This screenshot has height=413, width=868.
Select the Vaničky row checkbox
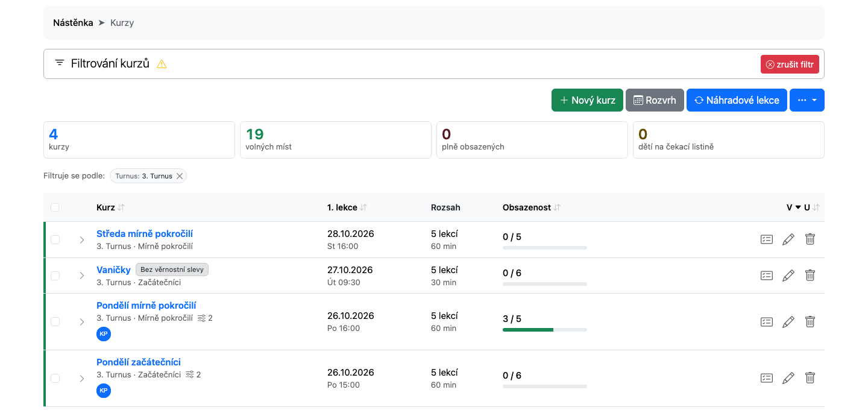(x=55, y=276)
